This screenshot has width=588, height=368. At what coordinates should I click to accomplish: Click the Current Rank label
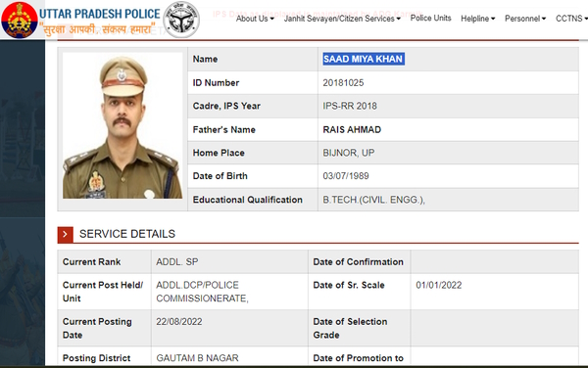click(91, 261)
